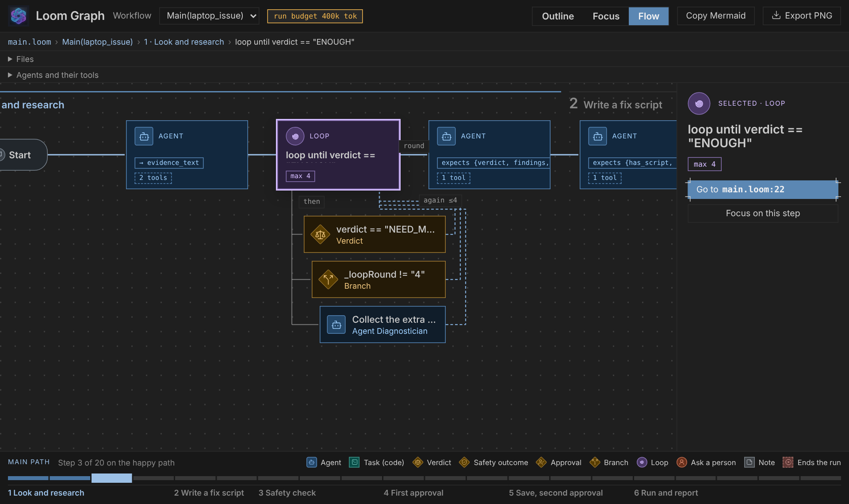This screenshot has width=849, height=504.
Task: Click the Task (code) legend icon
Action: point(354,462)
